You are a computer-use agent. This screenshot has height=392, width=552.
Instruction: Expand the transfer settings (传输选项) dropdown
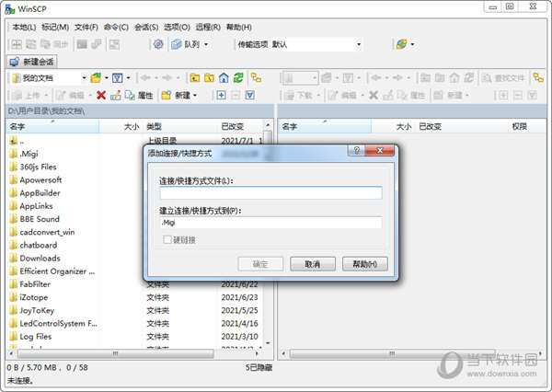click(359, 44)
